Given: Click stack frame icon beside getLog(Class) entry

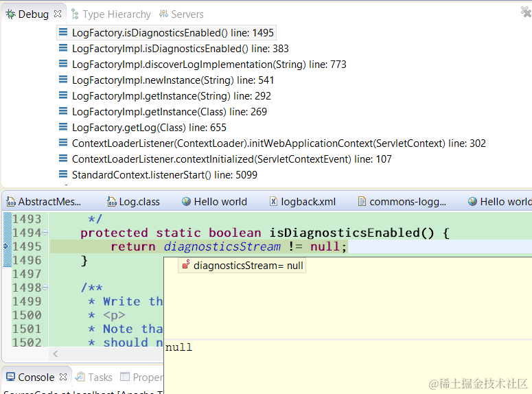Looking at the screenshot, I should click(63, 127).
